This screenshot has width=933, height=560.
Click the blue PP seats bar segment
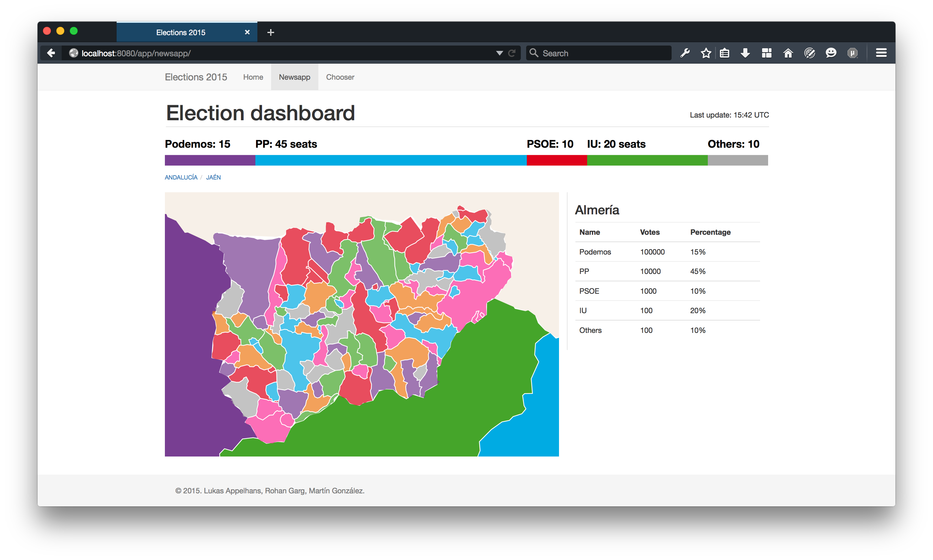click(391, 160)
